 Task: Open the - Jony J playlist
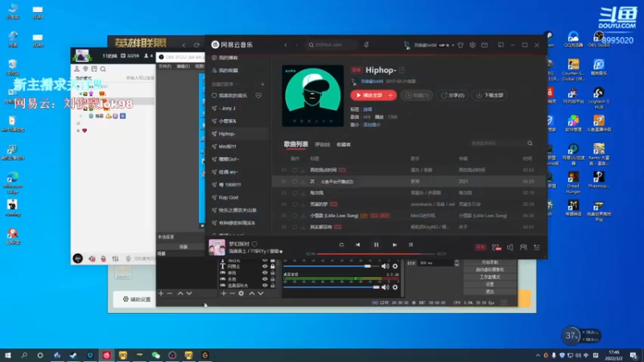(227, 109)
